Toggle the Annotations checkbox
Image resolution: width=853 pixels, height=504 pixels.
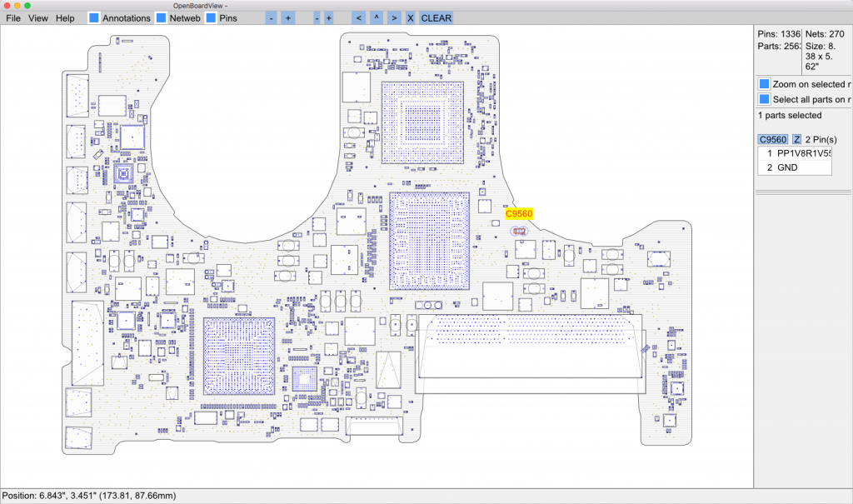pos(94,17)
